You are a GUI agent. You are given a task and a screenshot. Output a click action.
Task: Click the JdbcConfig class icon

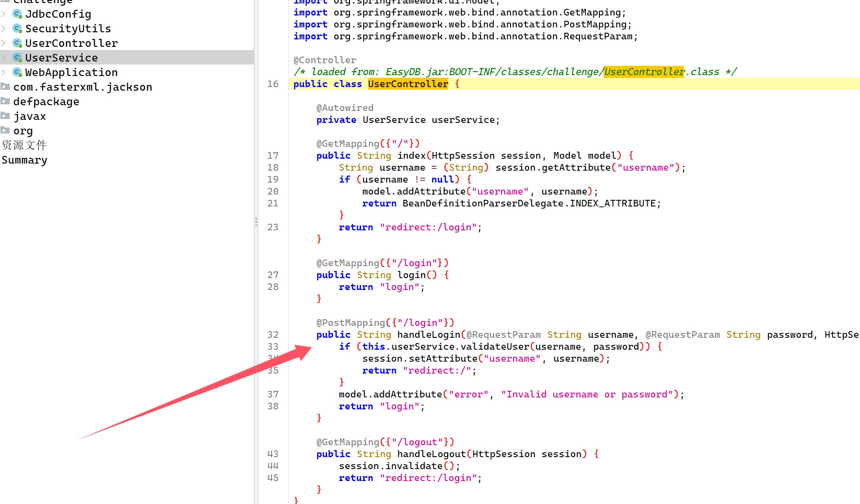[x=17, y=14]
